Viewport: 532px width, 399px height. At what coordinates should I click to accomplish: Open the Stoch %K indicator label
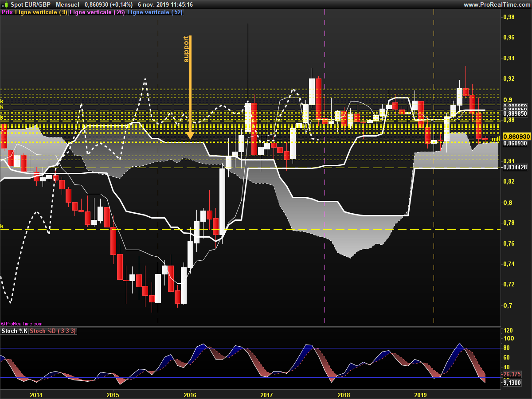pyautogui.click(x=14, y=331)
